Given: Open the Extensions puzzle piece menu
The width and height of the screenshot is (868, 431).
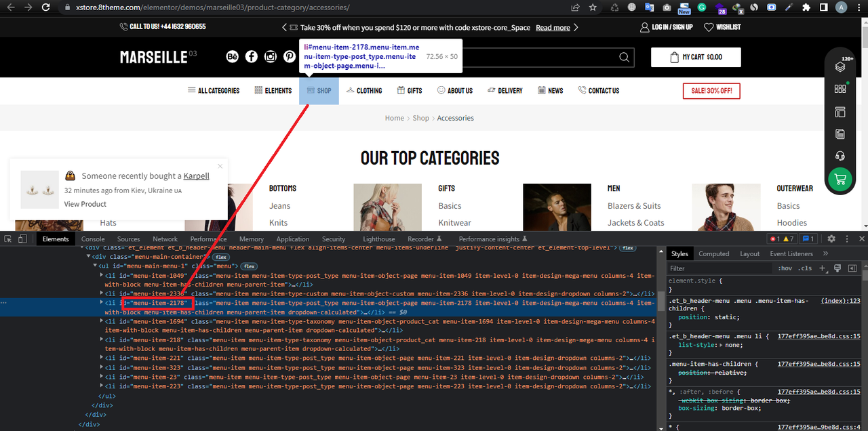Looking at the screenshot, I should (806, 7).
